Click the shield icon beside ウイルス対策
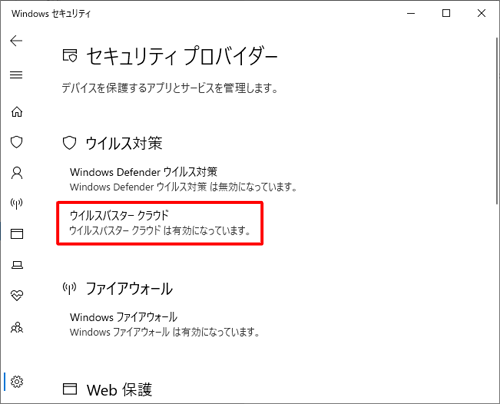500x404 pixels. [69, 143]
